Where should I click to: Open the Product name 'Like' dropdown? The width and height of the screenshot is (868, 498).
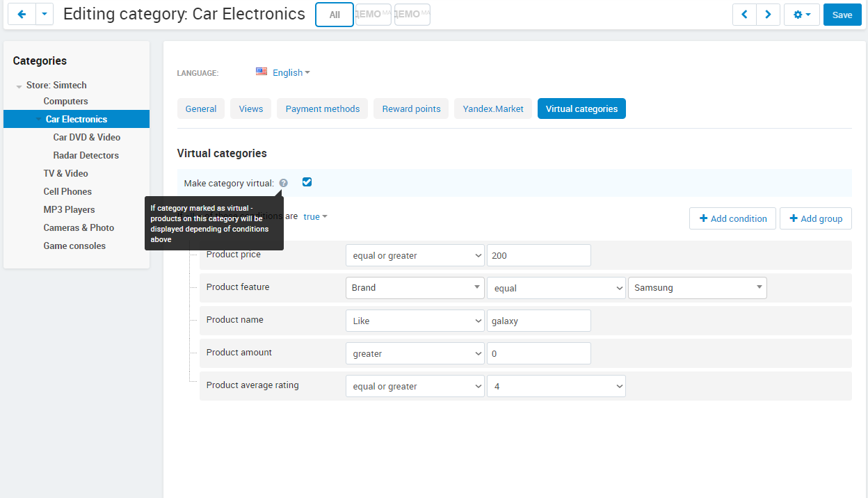click(x=415, y=321)
